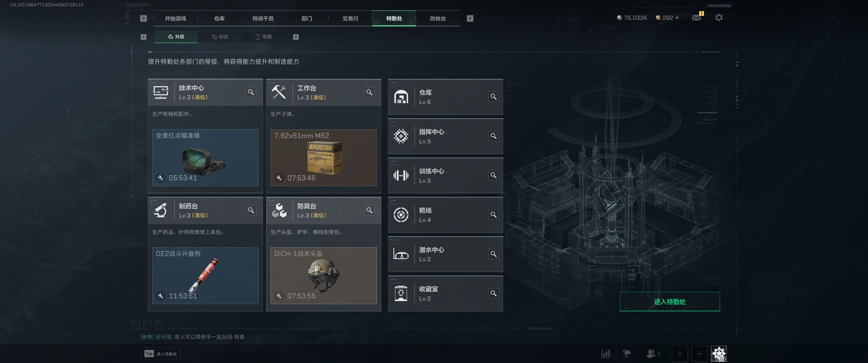Screen dimensions: 868x363
Task: Click the Tab 进入特勤处 hint button
Action: [x=160, y=354]
